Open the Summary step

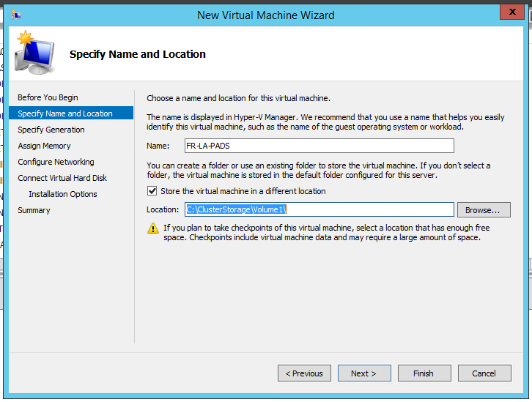(x=34, y=210)
